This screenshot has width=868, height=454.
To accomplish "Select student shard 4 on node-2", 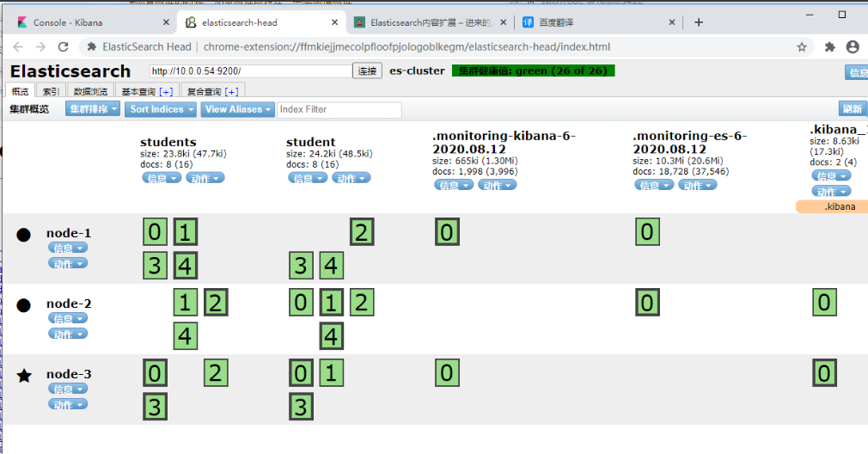I will pyautogui.click(x=332, y=336).
